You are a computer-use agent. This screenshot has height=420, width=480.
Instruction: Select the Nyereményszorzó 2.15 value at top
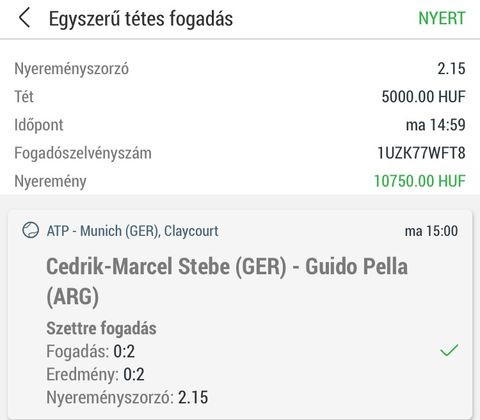pyautogui.click(x=451, y=69)
